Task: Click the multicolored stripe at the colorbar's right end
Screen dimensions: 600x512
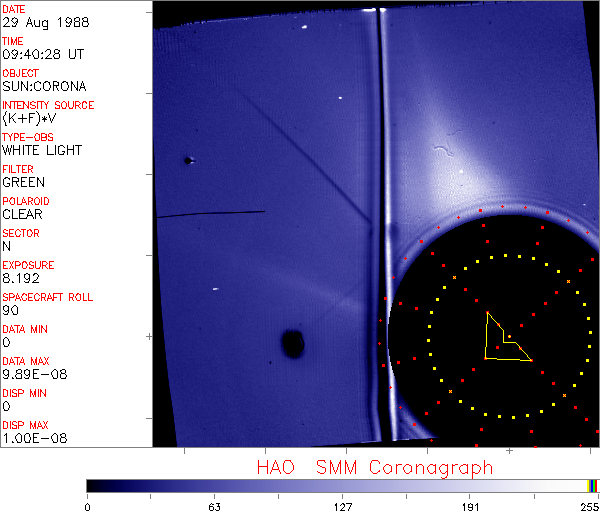Action: coord(593,485)
